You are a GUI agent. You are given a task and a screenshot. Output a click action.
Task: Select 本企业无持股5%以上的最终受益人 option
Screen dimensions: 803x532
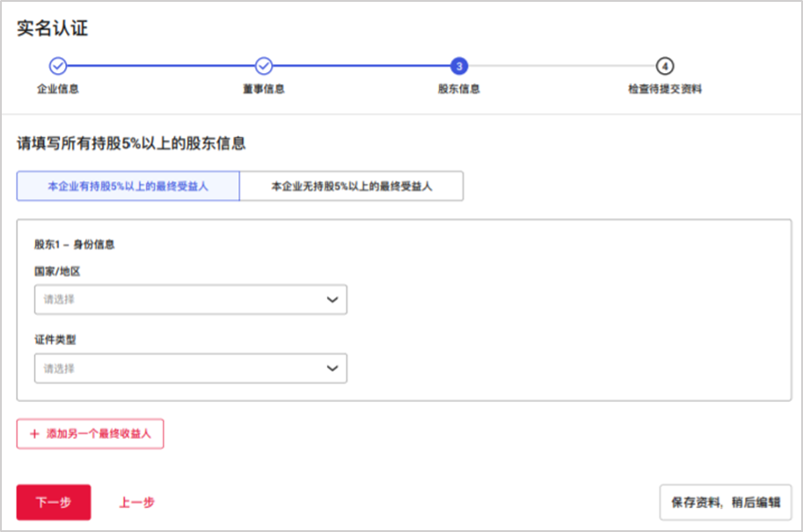point(351,186)
